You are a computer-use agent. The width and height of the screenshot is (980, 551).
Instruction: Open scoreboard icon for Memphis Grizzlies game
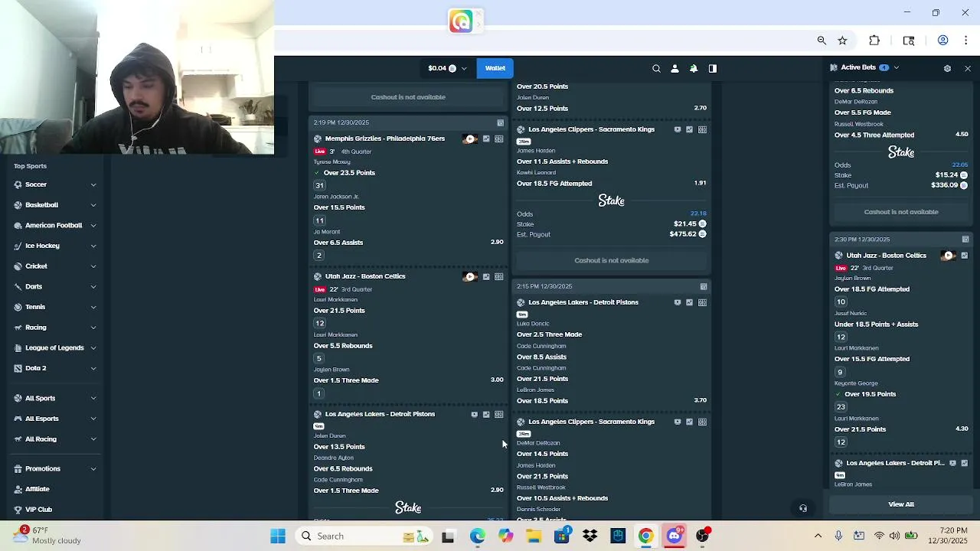click(498, 139)
